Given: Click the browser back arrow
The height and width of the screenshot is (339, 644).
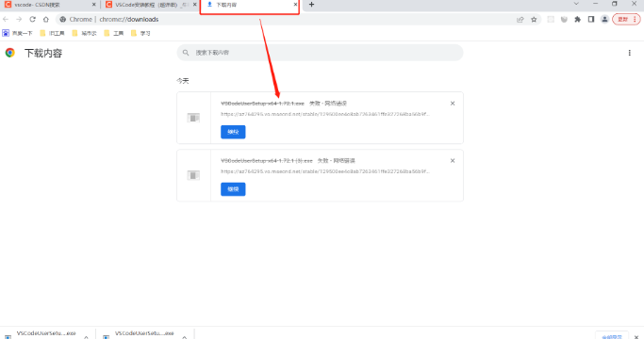Looking at the screenshot, I should coord(6,19).
